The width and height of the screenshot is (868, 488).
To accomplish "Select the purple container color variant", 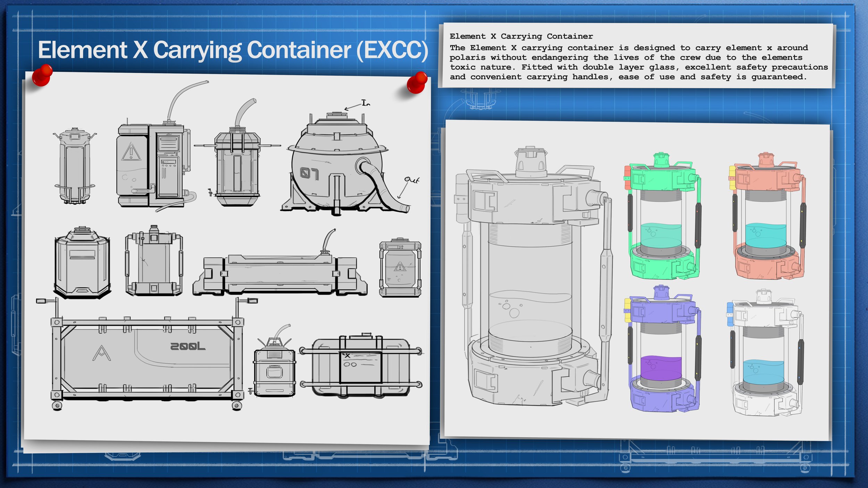I will click(x=662, y=348).
